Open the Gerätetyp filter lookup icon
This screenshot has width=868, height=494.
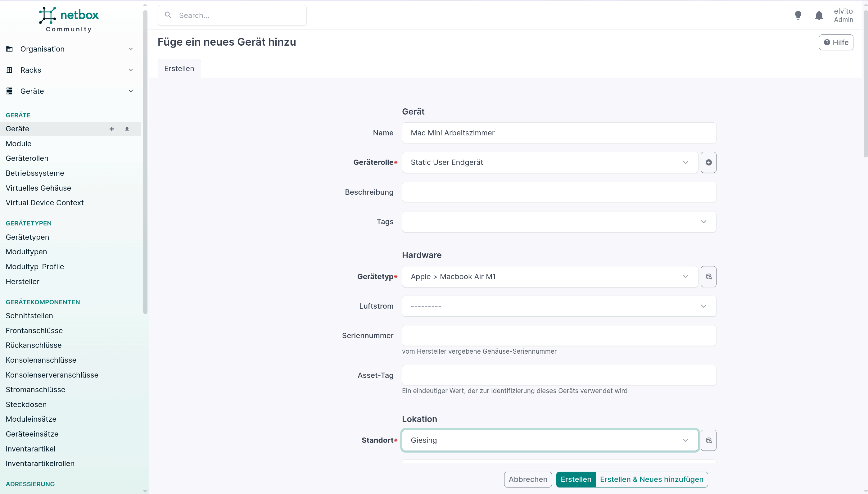pos(708,277)
